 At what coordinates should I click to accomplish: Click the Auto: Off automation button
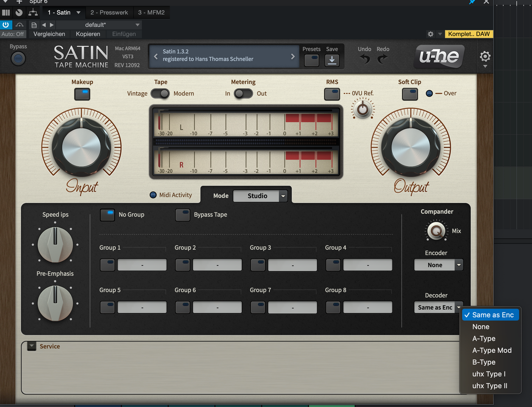[x=13, y=34]
